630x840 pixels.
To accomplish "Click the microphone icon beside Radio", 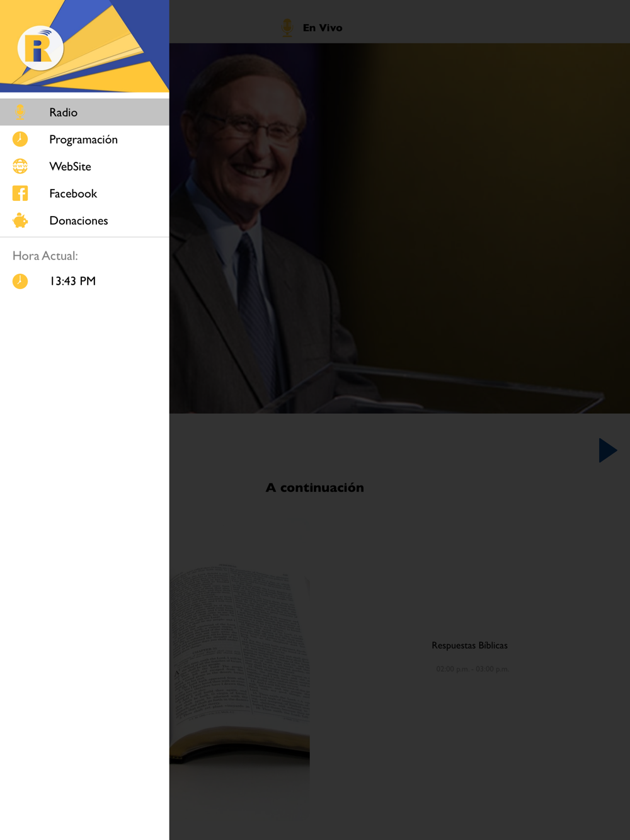I will 20,112.
